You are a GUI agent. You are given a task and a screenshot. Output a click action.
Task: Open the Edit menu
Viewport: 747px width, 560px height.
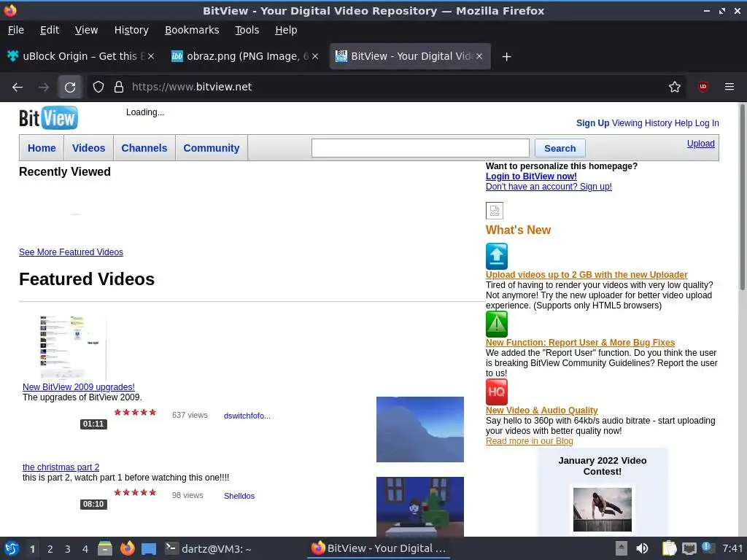50,30
